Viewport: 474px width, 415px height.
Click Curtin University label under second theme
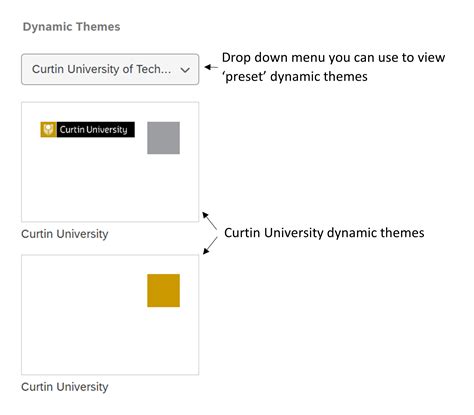[x=65, y=387]
